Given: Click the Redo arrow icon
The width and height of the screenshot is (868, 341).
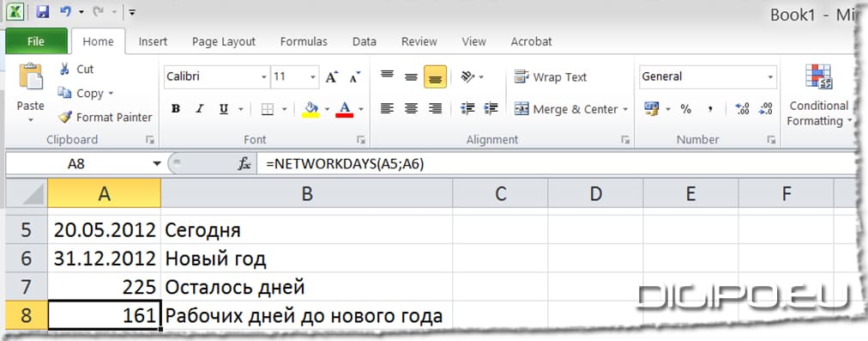Looking at the screenshot, I should click(99, 12).
